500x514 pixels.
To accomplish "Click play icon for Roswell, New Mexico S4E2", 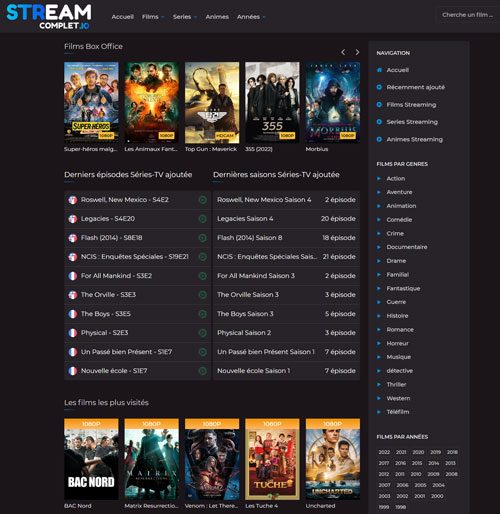I will [x=202, y=200].
